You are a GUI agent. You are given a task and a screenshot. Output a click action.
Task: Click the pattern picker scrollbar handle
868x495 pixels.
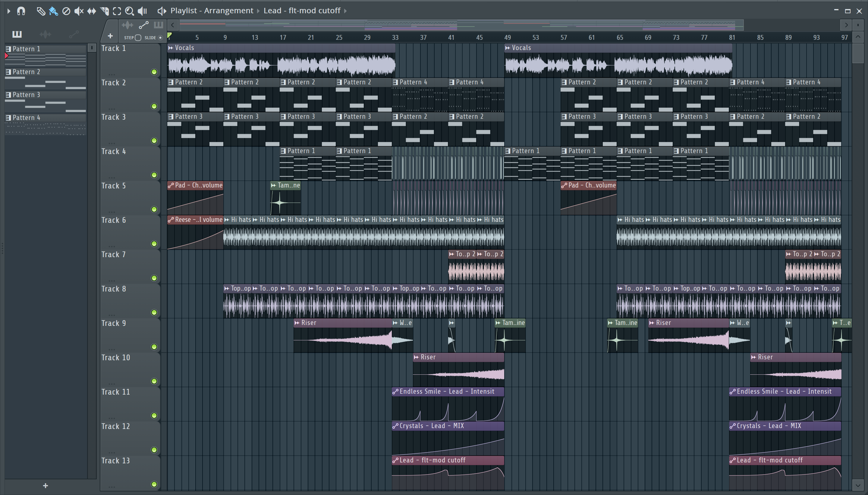pyautogui.click(x=92, y=48)
